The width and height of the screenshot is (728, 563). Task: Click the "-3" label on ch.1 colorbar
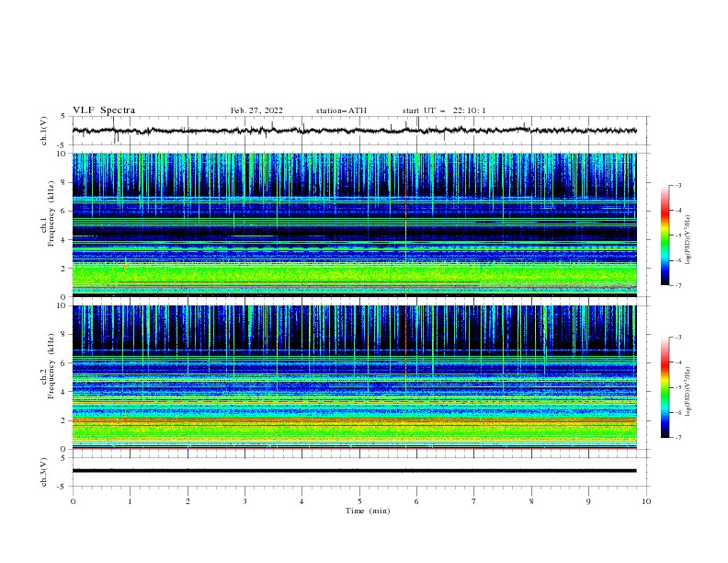pyautogui.click(x=677, y=185)
